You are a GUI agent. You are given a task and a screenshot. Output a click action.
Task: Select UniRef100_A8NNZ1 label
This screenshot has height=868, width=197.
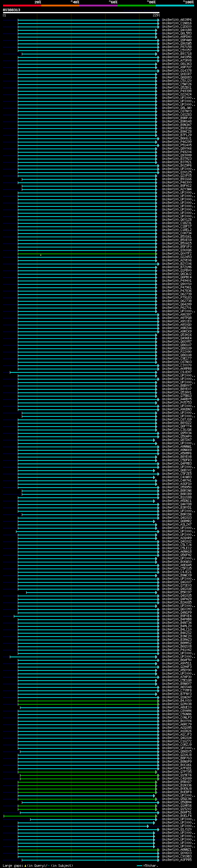tap(176, 850)
